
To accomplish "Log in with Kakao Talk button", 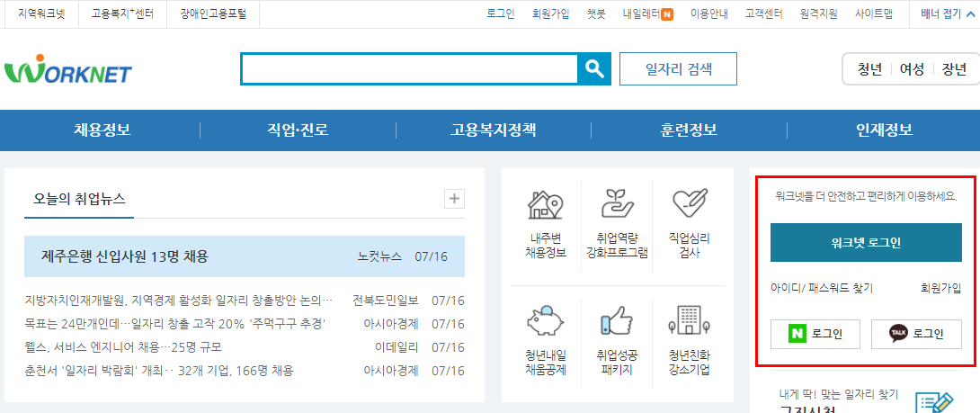I will 916,334.
